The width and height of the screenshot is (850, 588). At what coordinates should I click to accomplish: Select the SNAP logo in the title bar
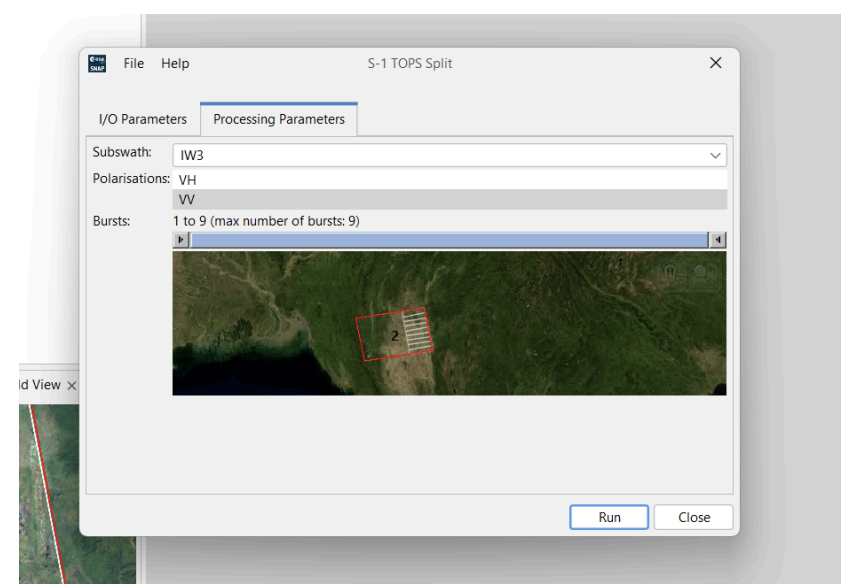[96, 62]
